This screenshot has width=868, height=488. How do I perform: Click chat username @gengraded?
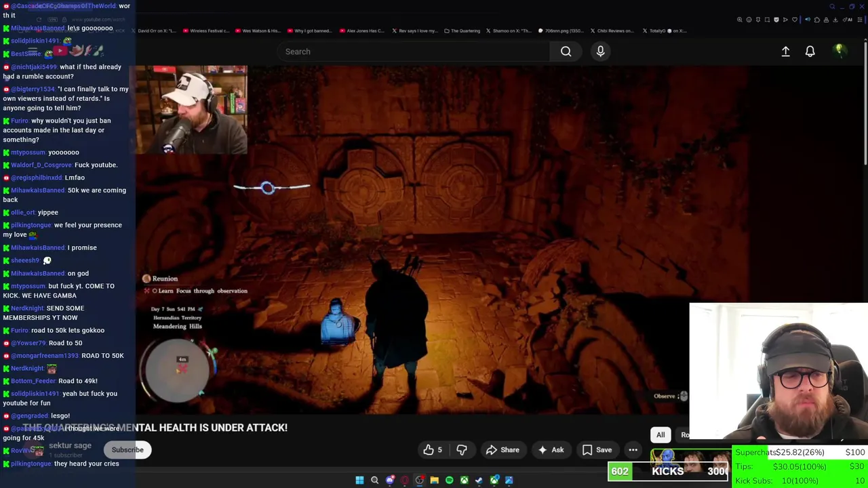30,415
